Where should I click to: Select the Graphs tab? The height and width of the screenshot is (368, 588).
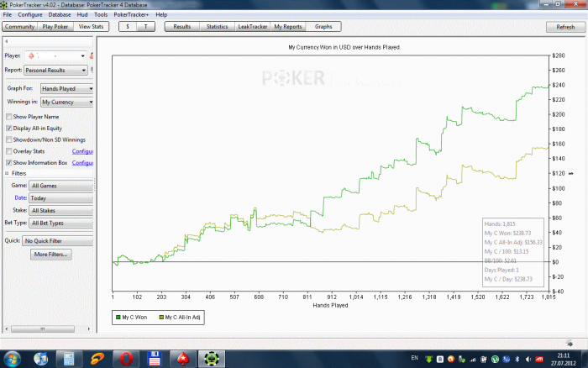click(x=323, y=27)
